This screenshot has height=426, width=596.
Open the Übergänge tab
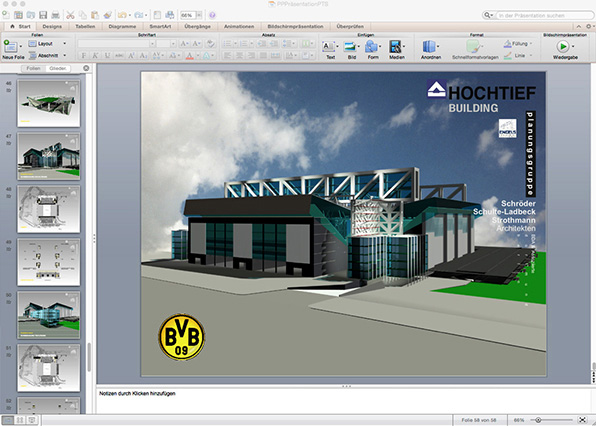tap(197, 26)
